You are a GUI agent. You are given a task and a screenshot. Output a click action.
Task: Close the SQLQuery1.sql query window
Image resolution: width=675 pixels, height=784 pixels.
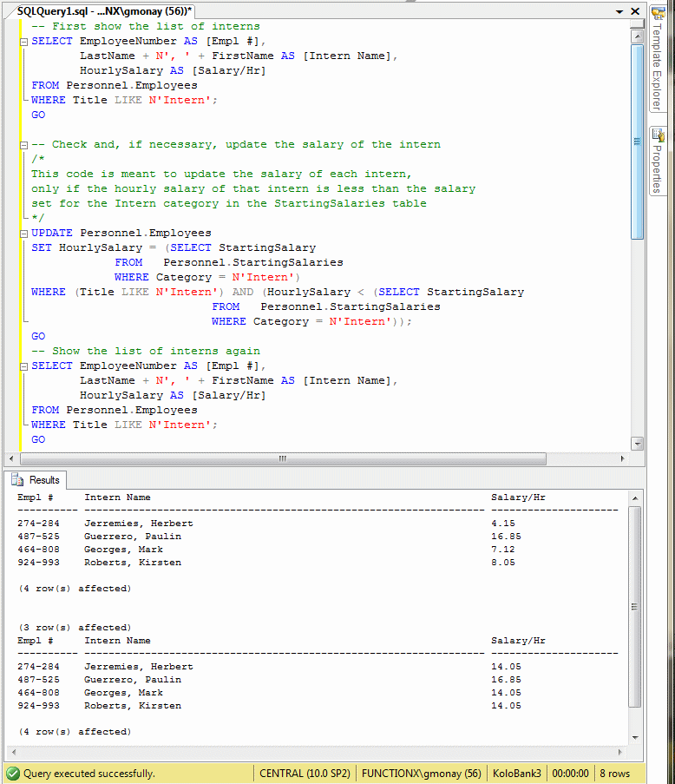[635, 11]
